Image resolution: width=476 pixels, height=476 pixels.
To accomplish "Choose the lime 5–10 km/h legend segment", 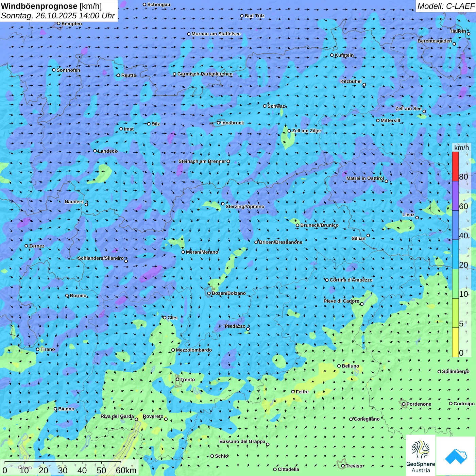I will [455, 313].
